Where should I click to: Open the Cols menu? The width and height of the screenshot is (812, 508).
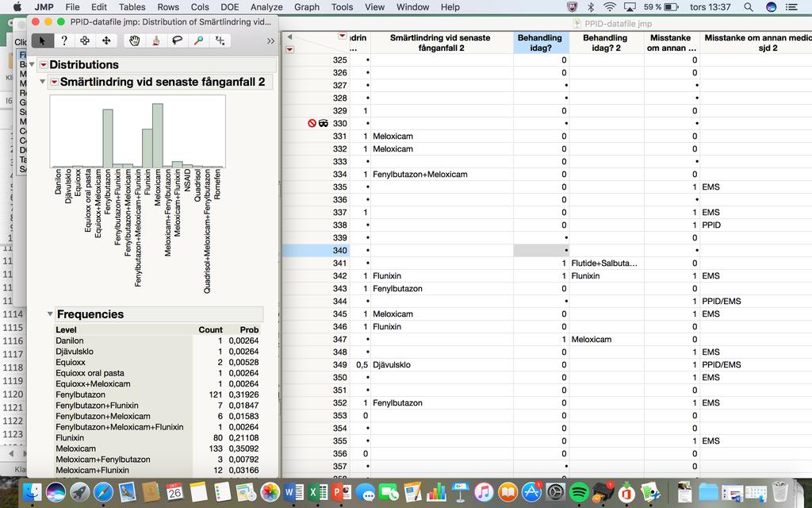(199, 7)
